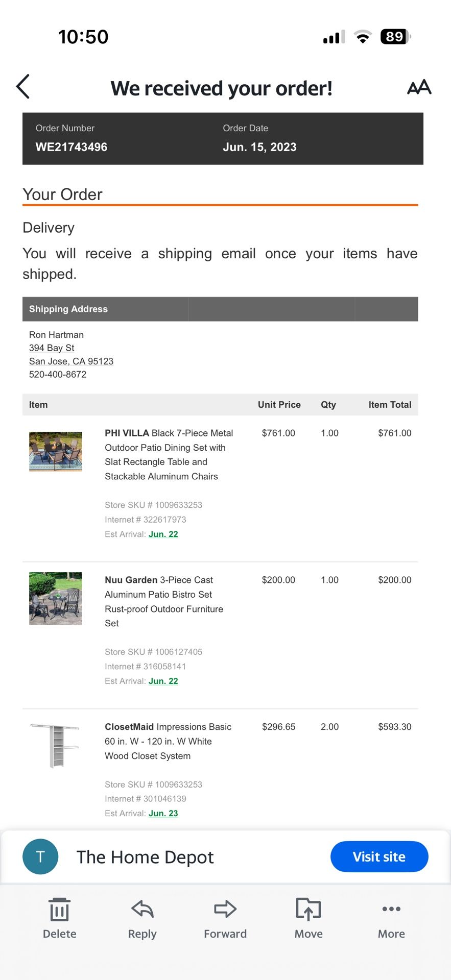The width and height of the screenshot is (451, 980).
Task: Tap the phone number 520-400-8672
Action: click(58, 375)
